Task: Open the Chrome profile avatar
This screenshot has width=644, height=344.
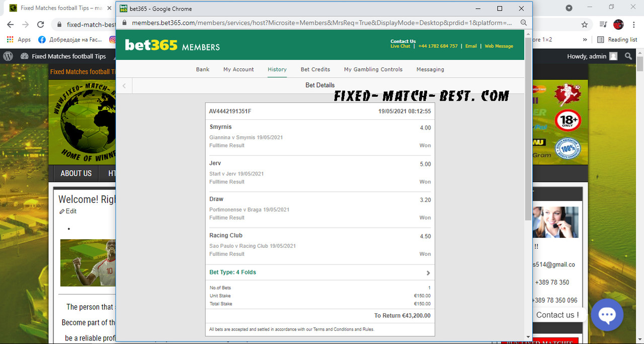Action: pyautogui.click(x=619, y=24)
